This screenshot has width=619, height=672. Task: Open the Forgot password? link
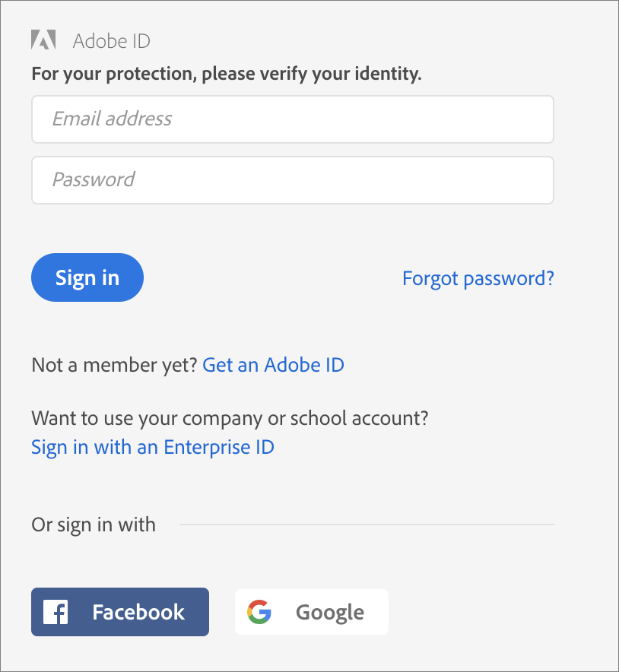(478, 278)
